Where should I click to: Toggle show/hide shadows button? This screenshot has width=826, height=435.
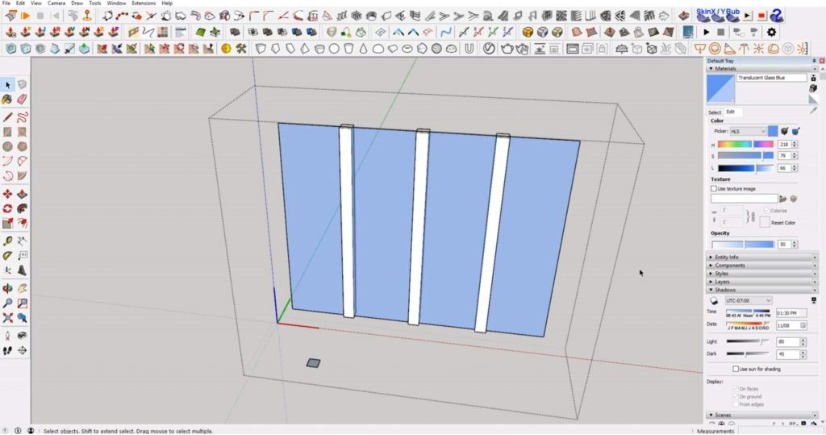(714, 301)
